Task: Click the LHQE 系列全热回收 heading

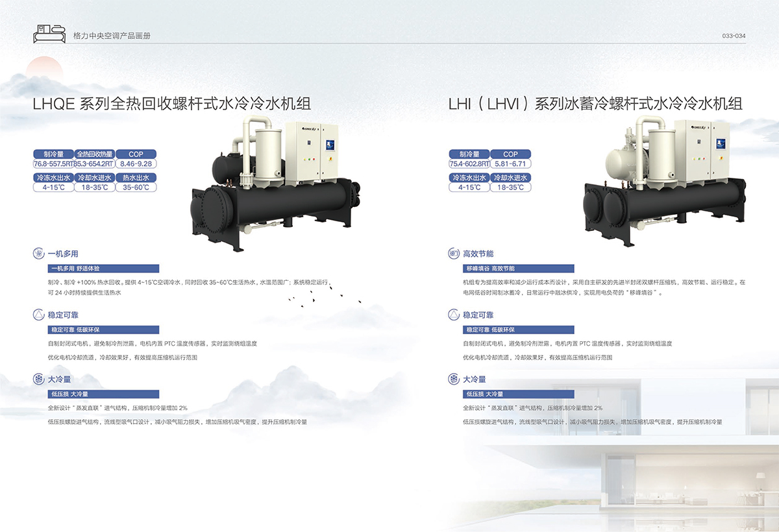Action: tap(171, 104)
